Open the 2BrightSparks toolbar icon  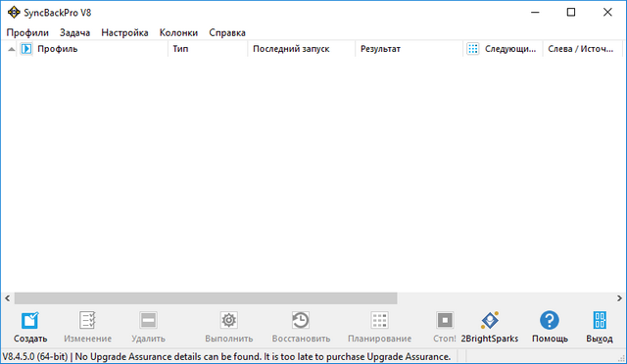490,320
